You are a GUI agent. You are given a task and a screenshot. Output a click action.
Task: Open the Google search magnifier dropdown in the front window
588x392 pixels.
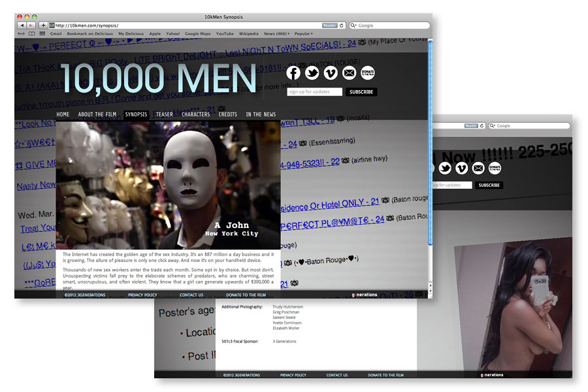pos(354,25)
